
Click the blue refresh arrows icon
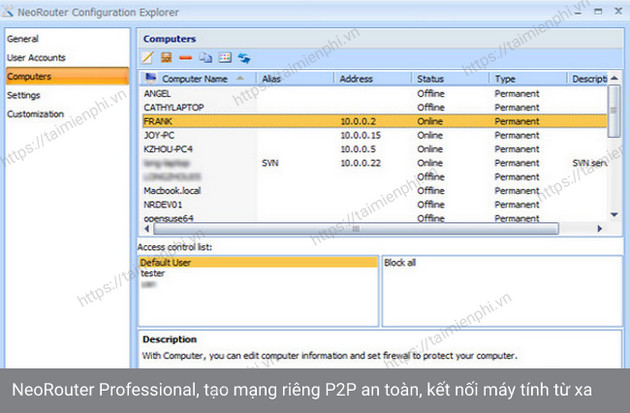(244, 58)
